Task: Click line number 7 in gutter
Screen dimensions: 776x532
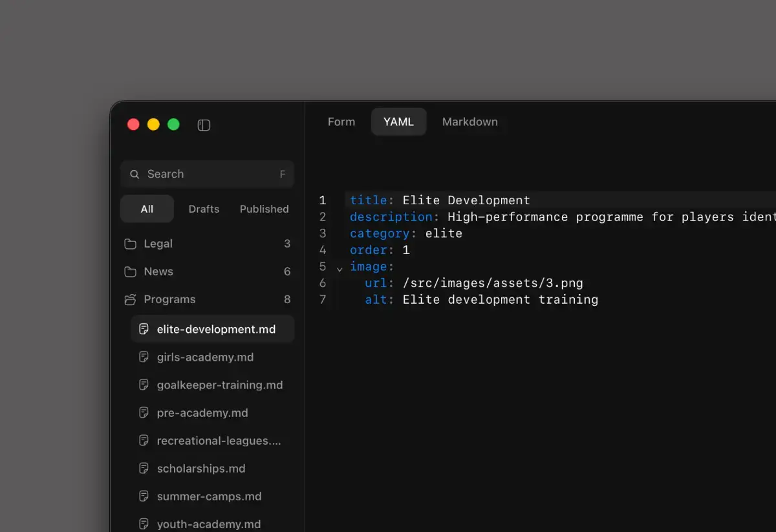Action: (323, 299)
